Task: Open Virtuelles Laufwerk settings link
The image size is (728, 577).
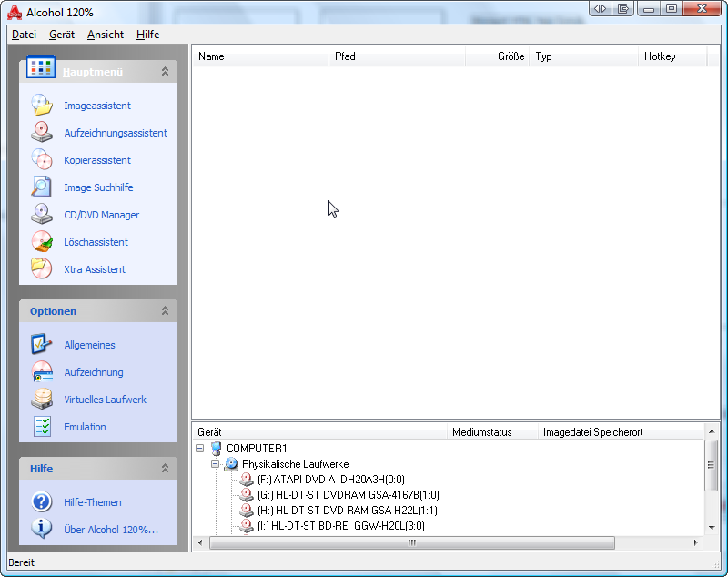Action: tap(105, 400)
